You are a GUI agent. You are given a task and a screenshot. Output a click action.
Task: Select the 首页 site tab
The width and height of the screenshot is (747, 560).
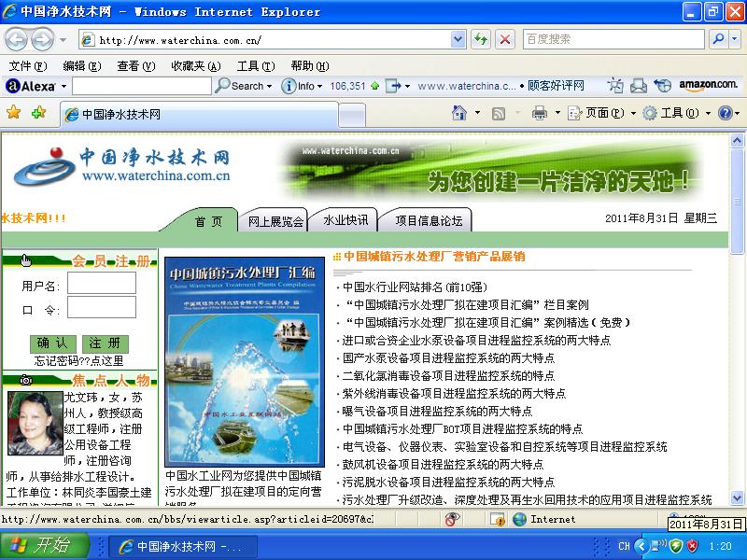208,221
